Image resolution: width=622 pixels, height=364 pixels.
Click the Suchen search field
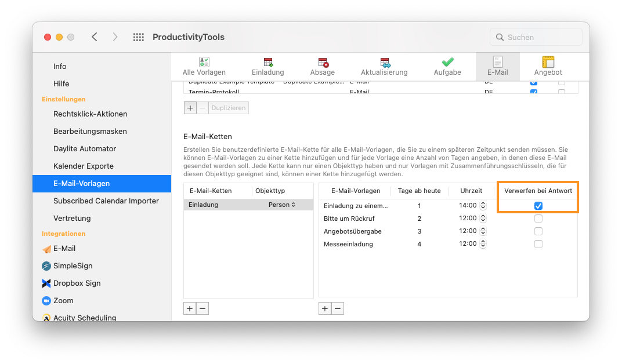click(x=536, y=37)
